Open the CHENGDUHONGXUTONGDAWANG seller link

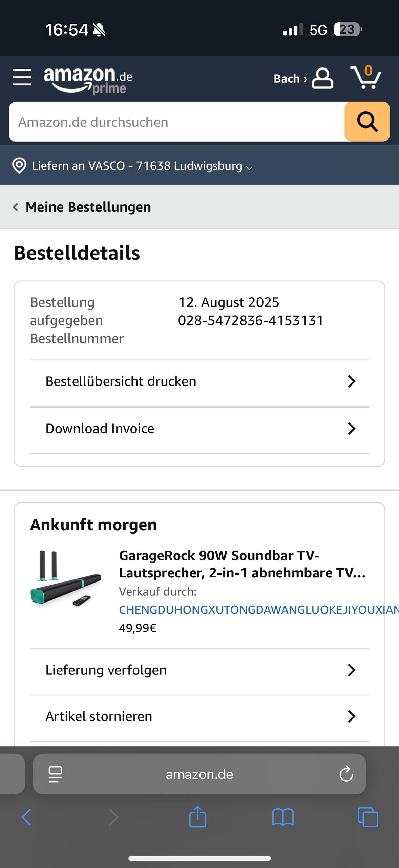(x=259, y=610)
